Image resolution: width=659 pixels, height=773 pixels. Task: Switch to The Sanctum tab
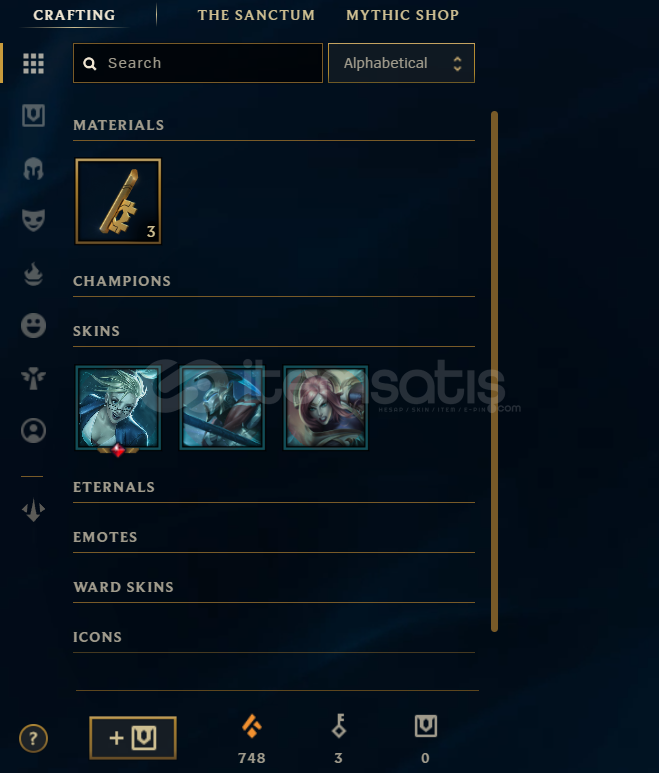pos(256,15)
